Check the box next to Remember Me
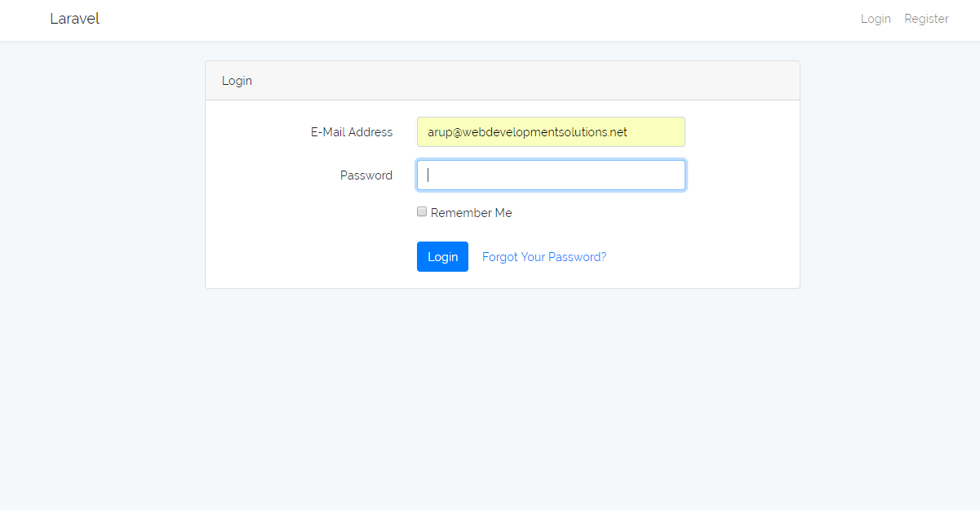Image resolution: width=980 pixels, height=510 pixels. click(422, 211)
